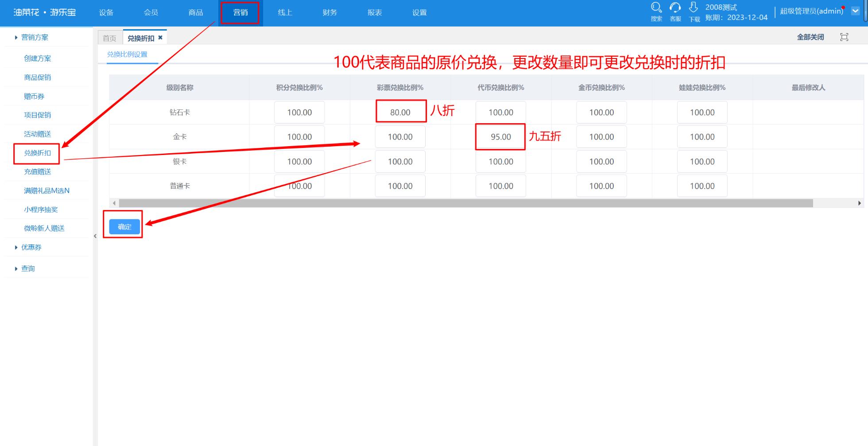Viewport: 868px width, 446px height.
Task: Open 创建方案 in sidebar
Action: coord(38,58)
